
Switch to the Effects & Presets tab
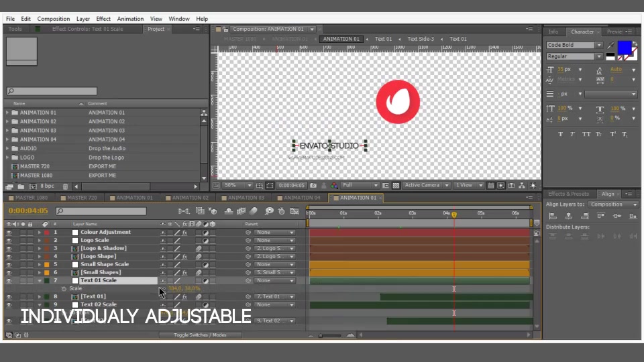[568, 194]
